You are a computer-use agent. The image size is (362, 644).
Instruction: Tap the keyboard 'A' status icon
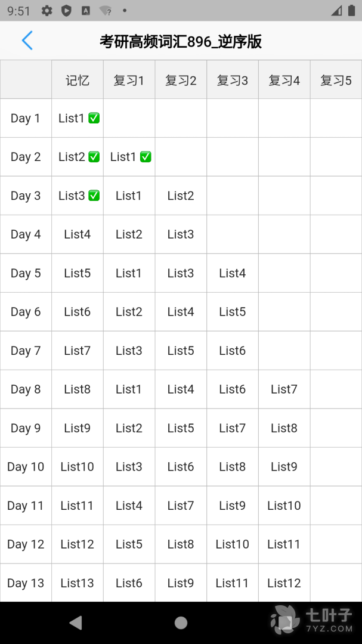pos(85,11)
